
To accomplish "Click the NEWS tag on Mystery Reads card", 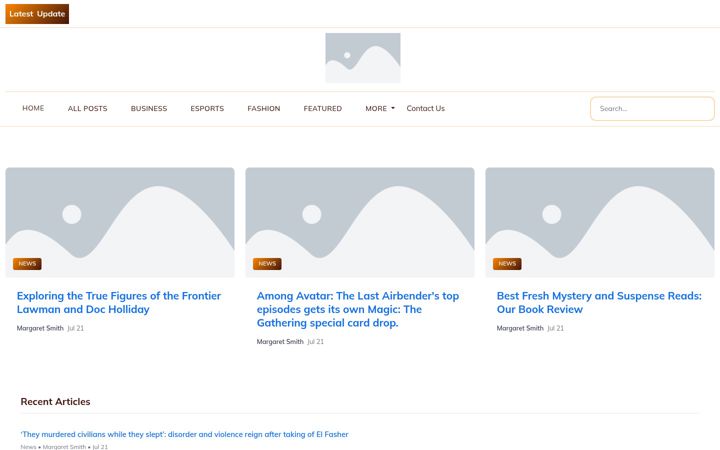I will [507, 264].
